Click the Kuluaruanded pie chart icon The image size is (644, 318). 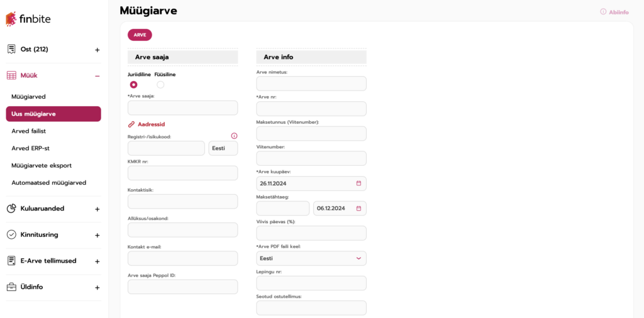11,209
